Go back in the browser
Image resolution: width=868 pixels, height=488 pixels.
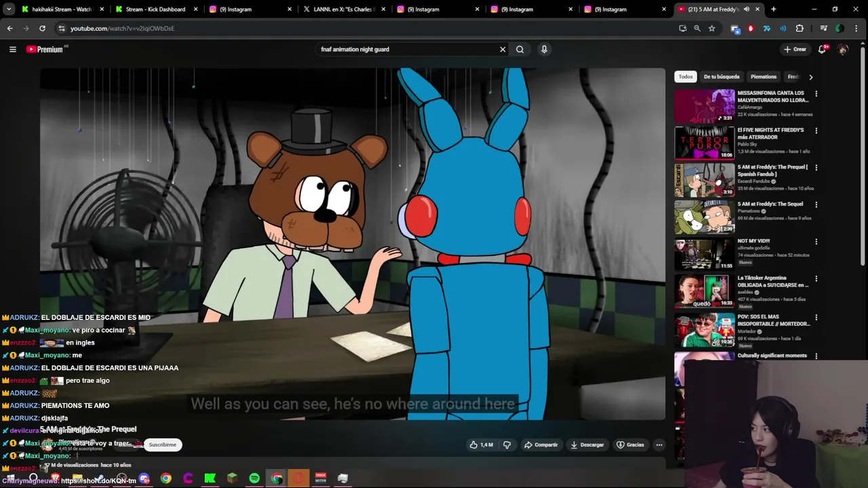(9, 28)
